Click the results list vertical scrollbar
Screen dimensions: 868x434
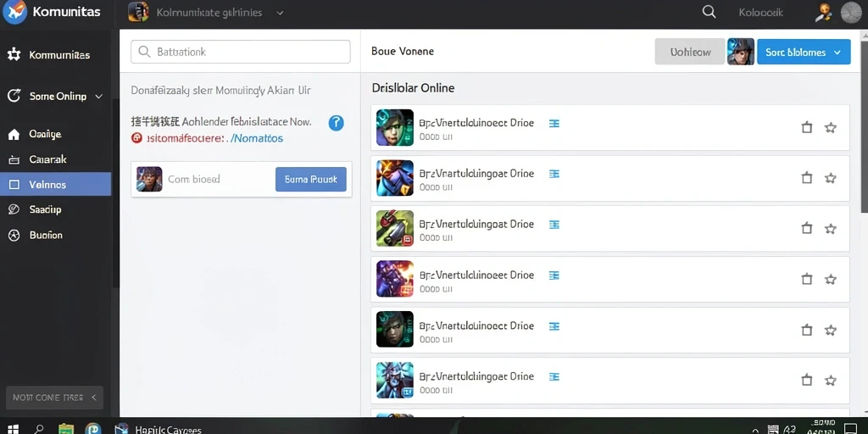864,125
